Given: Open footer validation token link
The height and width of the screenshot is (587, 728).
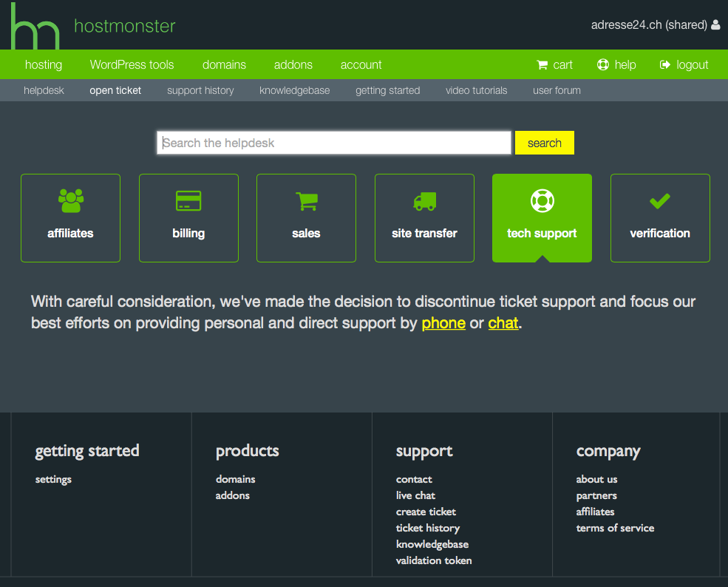Looking at the screenshot, I should 434,560.
